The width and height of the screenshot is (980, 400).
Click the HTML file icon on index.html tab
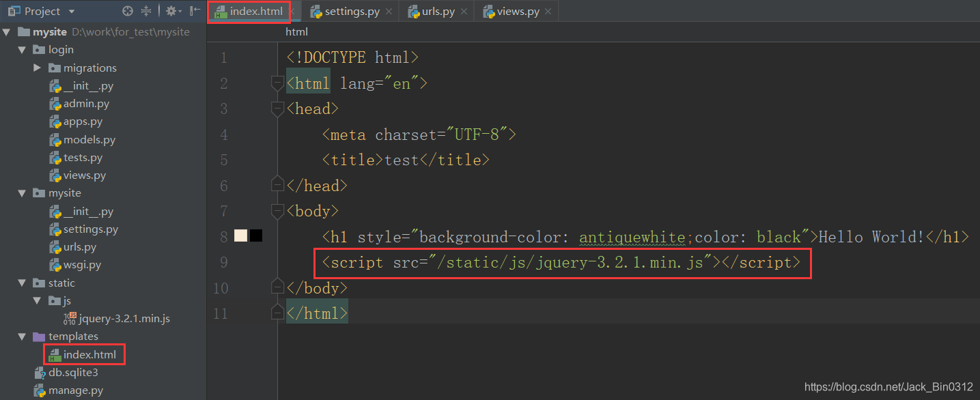(220, 12)
